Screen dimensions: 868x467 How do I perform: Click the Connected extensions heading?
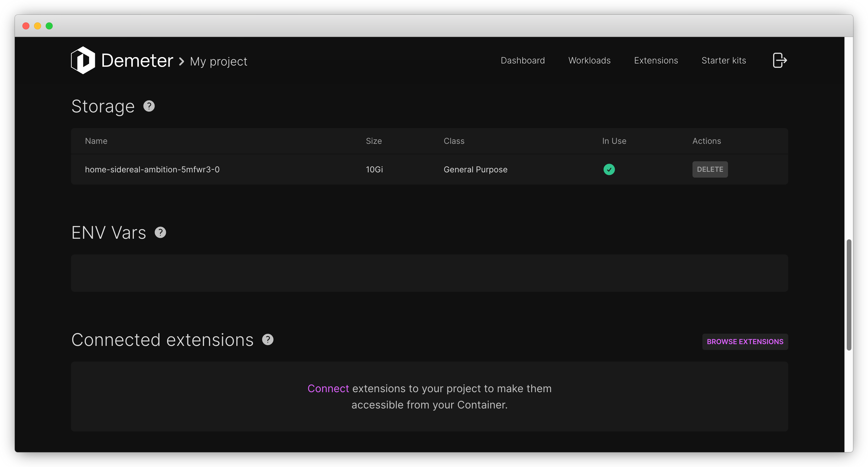162,340
